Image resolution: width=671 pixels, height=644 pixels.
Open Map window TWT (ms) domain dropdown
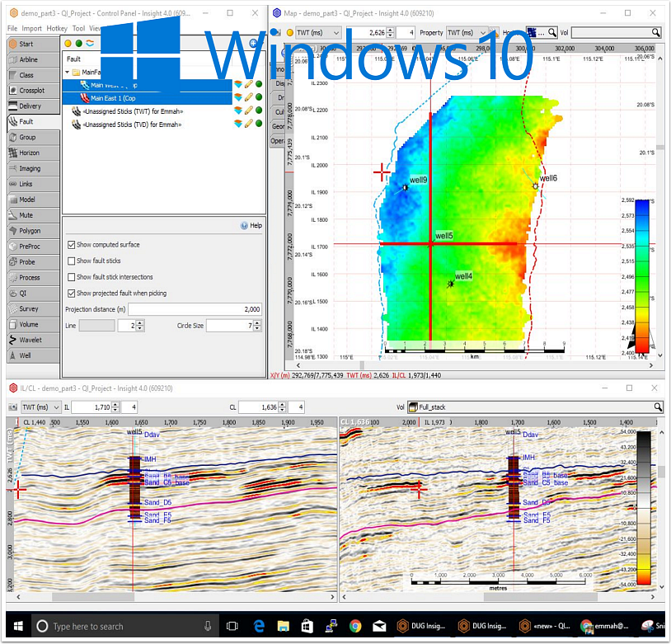pos(318,32)
